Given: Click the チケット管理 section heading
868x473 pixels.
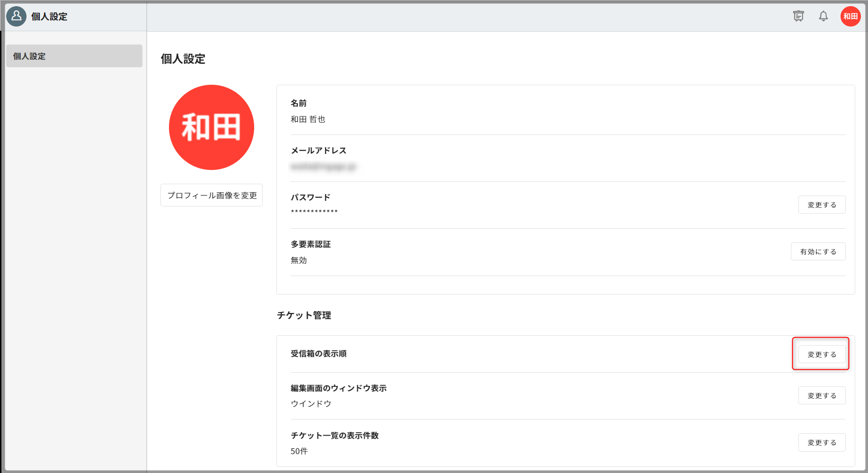Looking at the screenshot, I should [x=304, y=315].
